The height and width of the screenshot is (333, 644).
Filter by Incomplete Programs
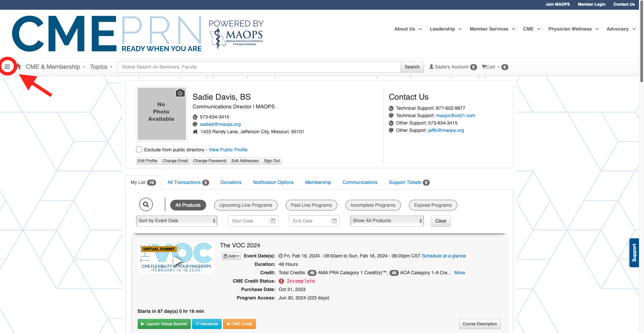(x=373, y=205)
